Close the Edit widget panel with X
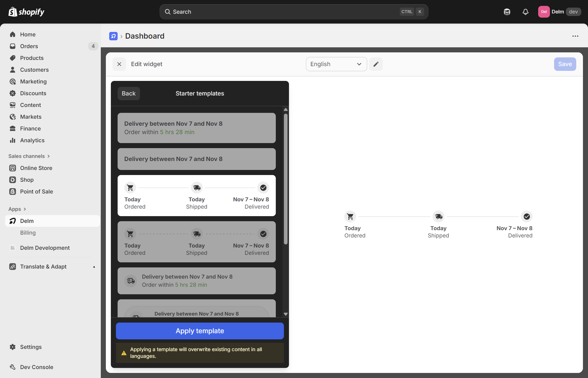 [x=119, y=64]
